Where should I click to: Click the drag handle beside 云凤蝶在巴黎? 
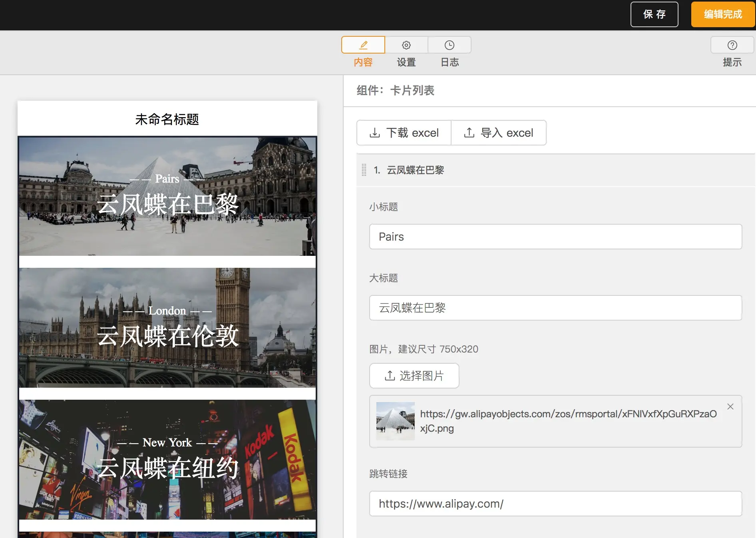pos(364,170)
